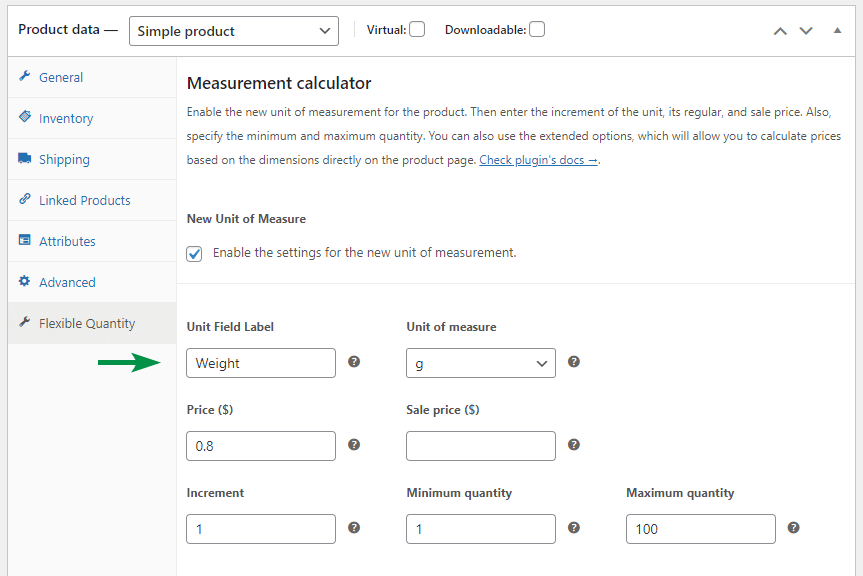The height and width of the screenshot is (576, 863).
Task: Click the Advanced tab gear icon
Action: tap(24, 281)
